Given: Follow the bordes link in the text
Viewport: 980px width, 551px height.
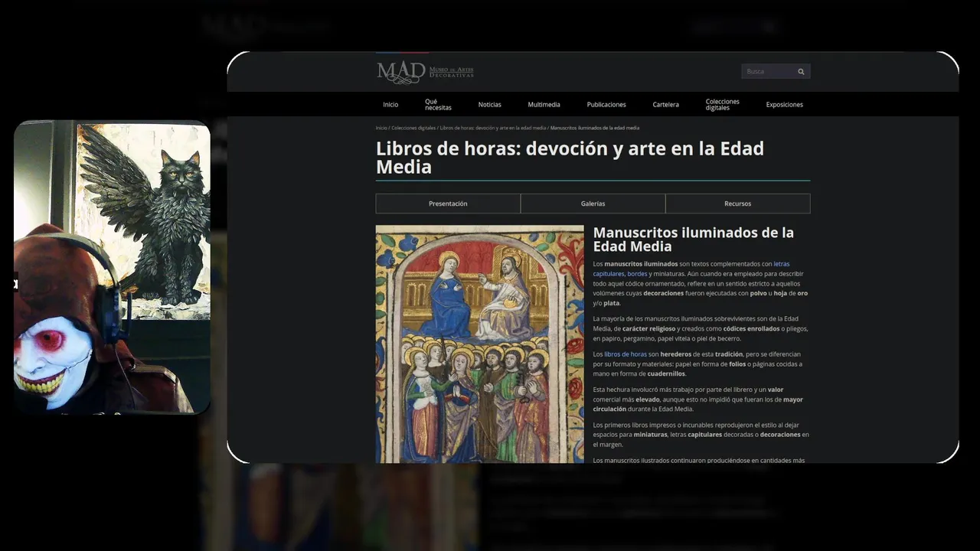Looking at the screenshot, I should click(x=637, y=274).
